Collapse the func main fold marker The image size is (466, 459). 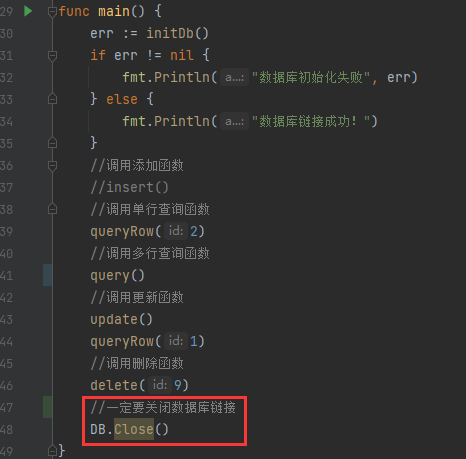[52, 12]
